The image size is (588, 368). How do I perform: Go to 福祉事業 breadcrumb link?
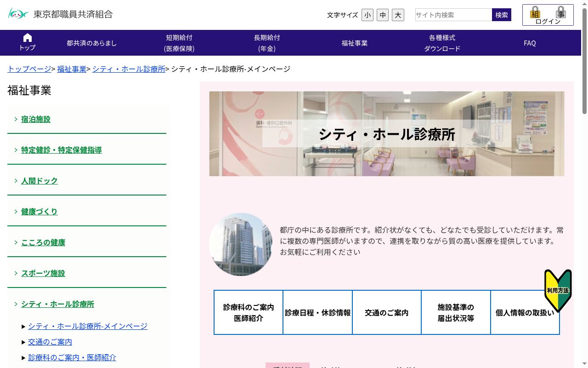[x=72, y=69]
